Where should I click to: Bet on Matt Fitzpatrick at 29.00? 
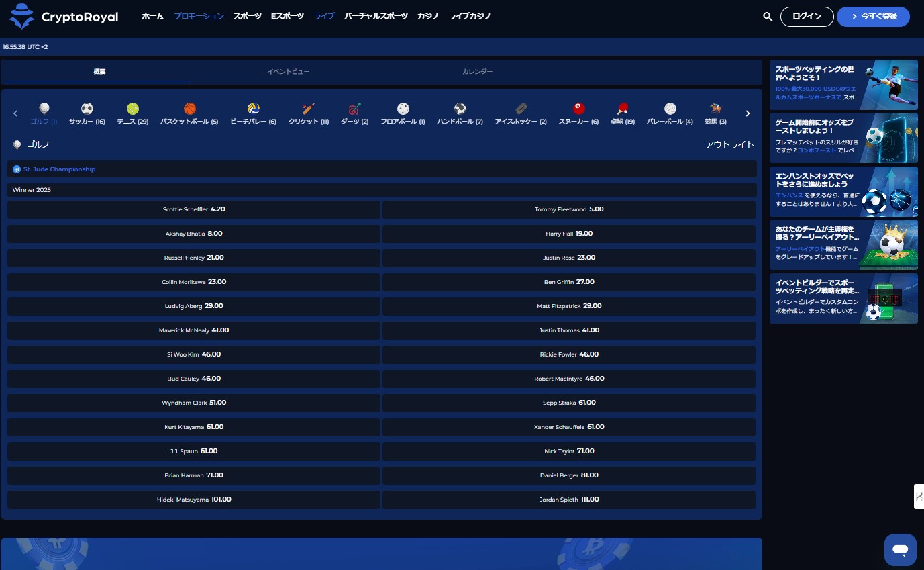(569, 306)
